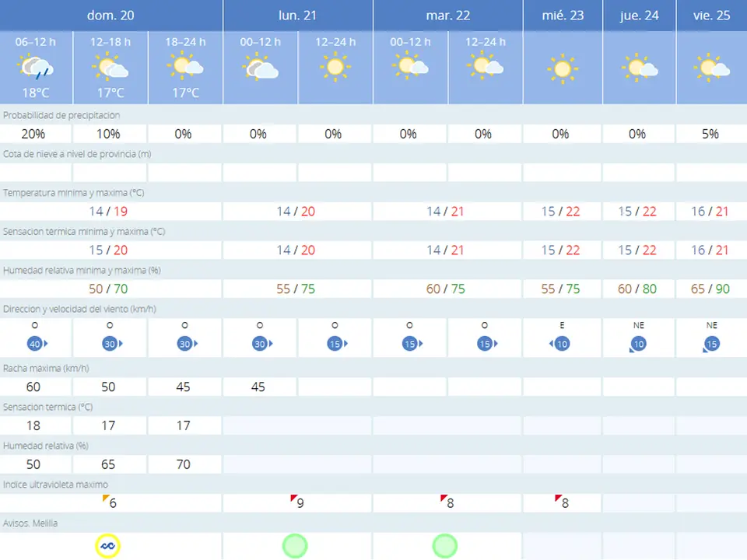Select the 15 / 20 sensación térmica range
Screen dimensions: 747x560
pos(108,250)
